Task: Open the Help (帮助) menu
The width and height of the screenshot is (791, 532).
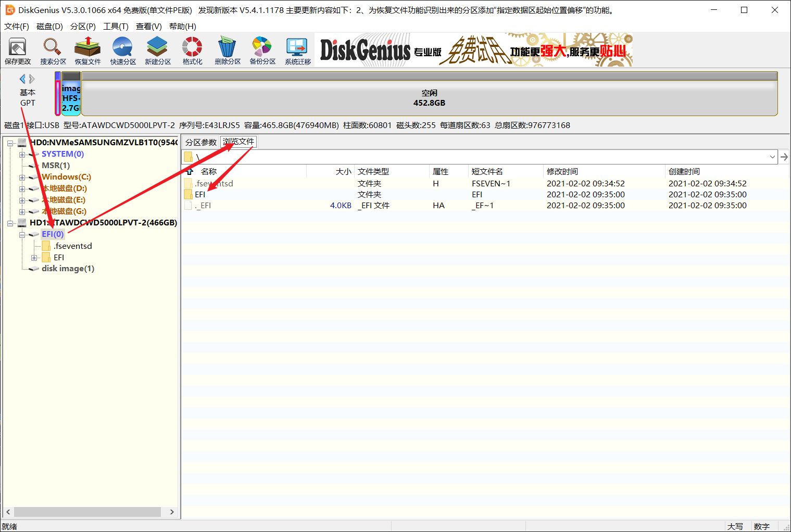Action: click(183, 26)
